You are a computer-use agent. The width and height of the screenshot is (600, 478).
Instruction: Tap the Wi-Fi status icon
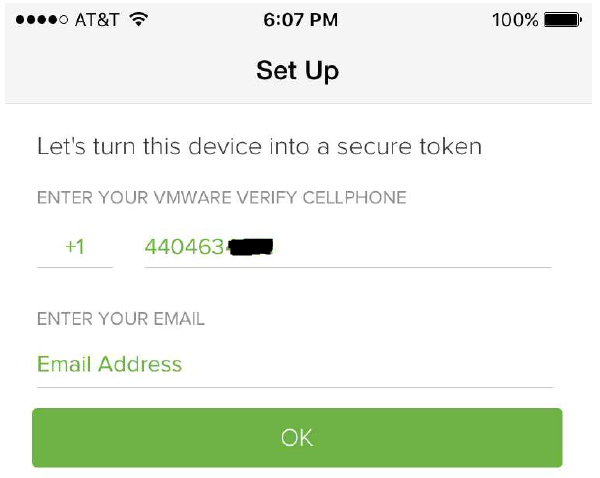(138, 20)
